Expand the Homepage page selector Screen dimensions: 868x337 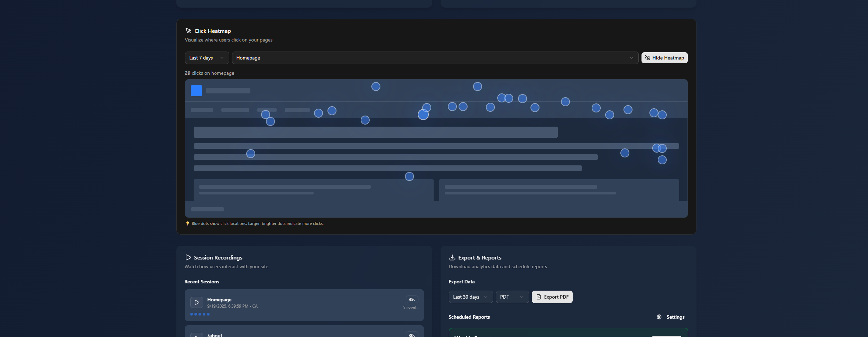pos(435,58)
